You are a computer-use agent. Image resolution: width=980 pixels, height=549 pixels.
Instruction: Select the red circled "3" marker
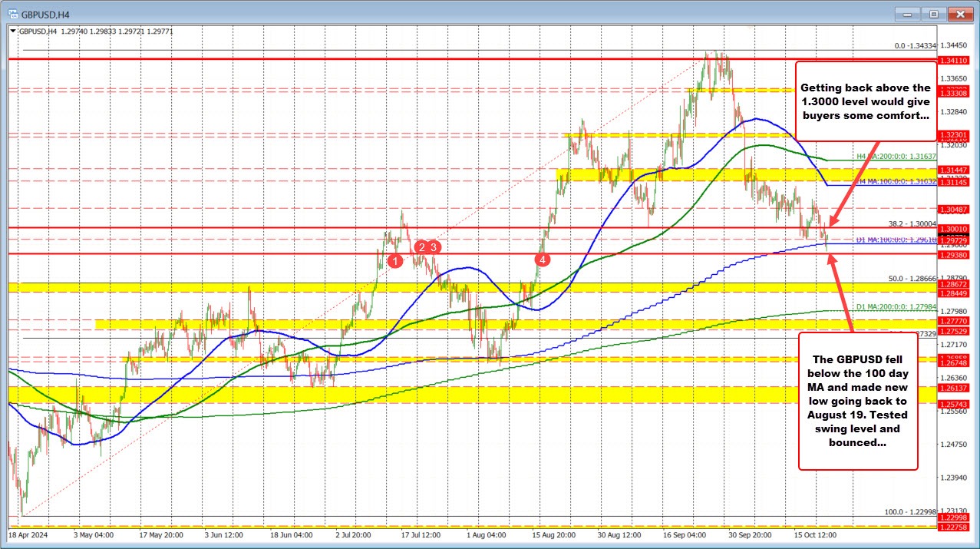tap(432, 247)
